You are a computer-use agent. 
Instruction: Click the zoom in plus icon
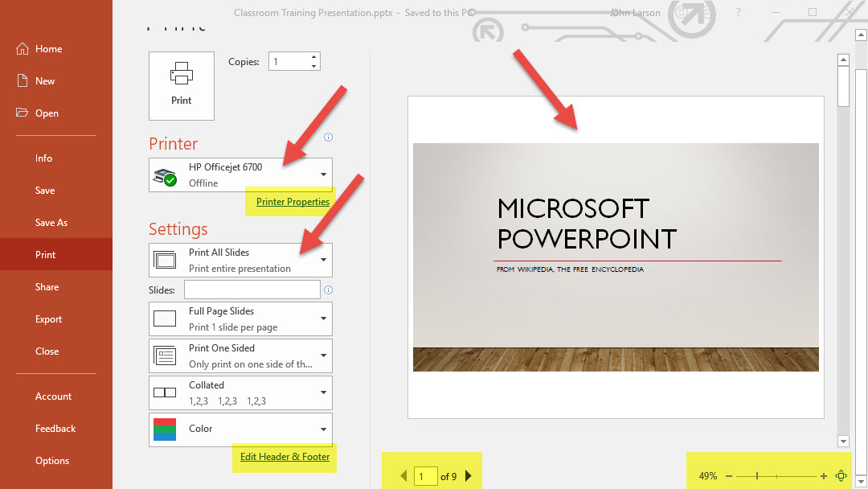pyautogui.click(x=824, y=476)
